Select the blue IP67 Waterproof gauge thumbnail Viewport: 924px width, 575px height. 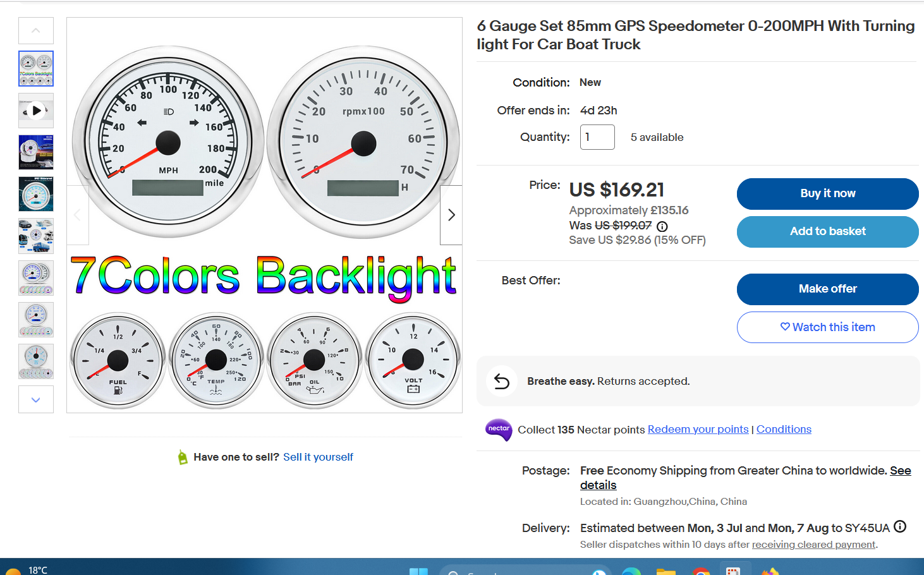click(x=36, y=194)
